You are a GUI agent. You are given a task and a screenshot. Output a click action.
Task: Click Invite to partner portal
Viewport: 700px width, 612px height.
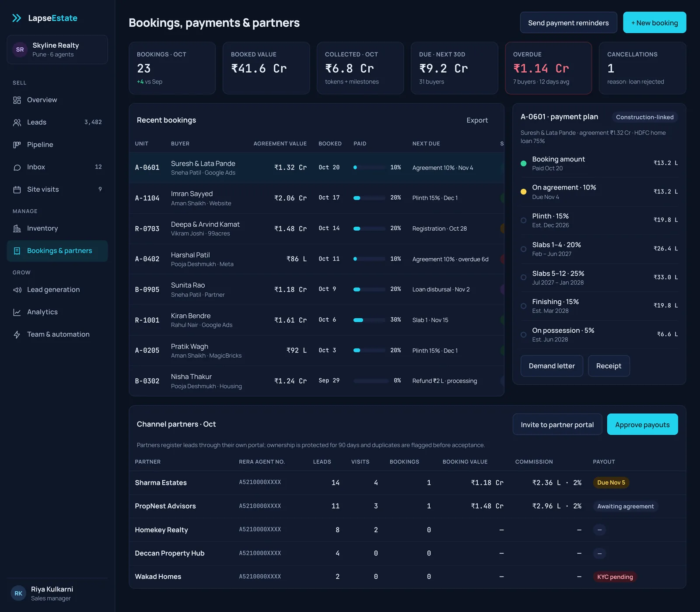click(x=557, y=425)
